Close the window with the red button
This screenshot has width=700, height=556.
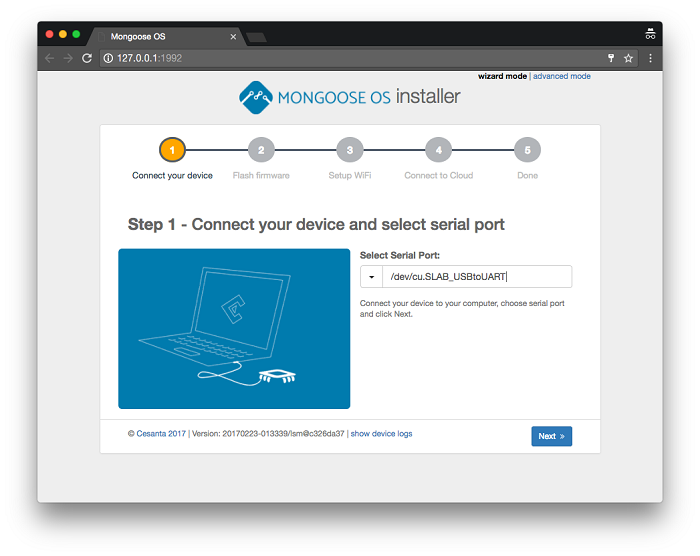[x=50, y=34]
